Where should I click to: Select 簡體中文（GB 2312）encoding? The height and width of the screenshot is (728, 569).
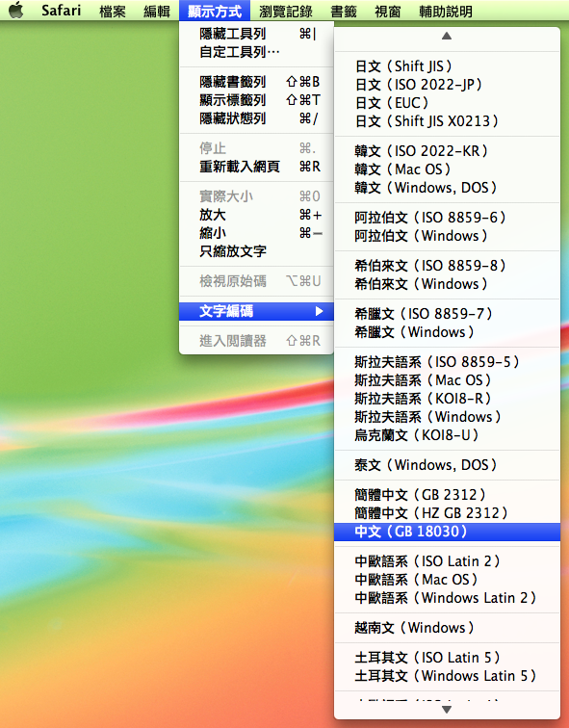tap(447, 494)
